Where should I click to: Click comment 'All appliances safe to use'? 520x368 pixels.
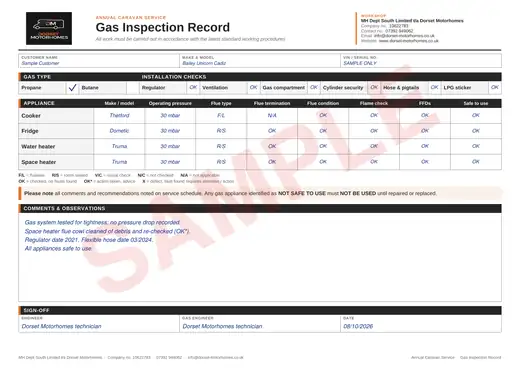[x=58, y=248]
